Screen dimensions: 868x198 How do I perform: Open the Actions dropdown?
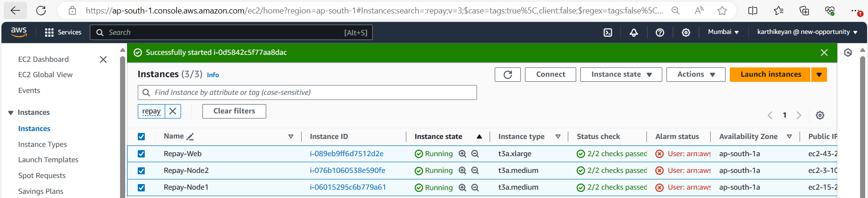[696, 74]
